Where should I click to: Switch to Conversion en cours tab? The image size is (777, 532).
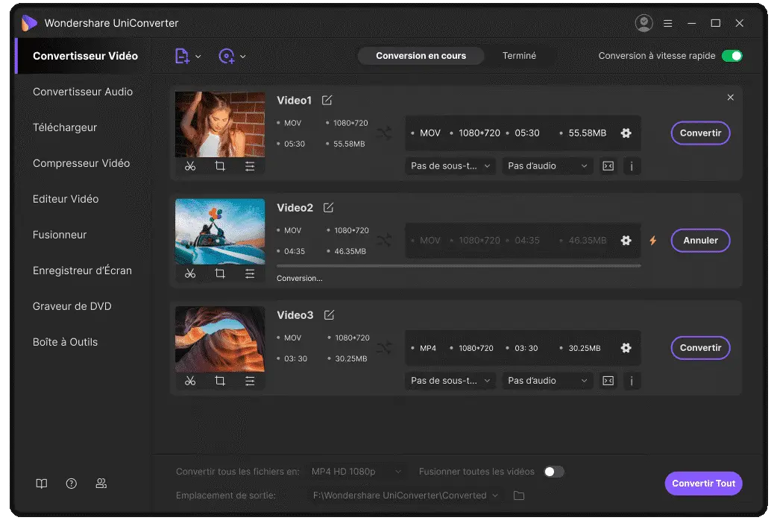(421, 55)
